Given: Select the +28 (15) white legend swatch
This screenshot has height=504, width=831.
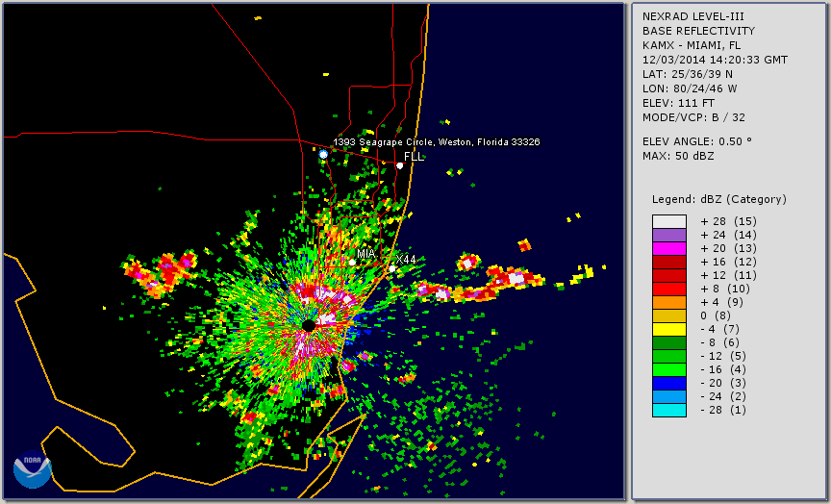Looking at the screenshot, I should (669, 221).
